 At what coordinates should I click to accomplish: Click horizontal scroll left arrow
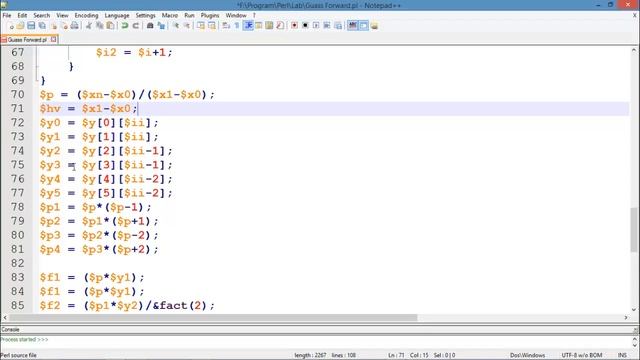pyautogui.click(x=5, y=318)
